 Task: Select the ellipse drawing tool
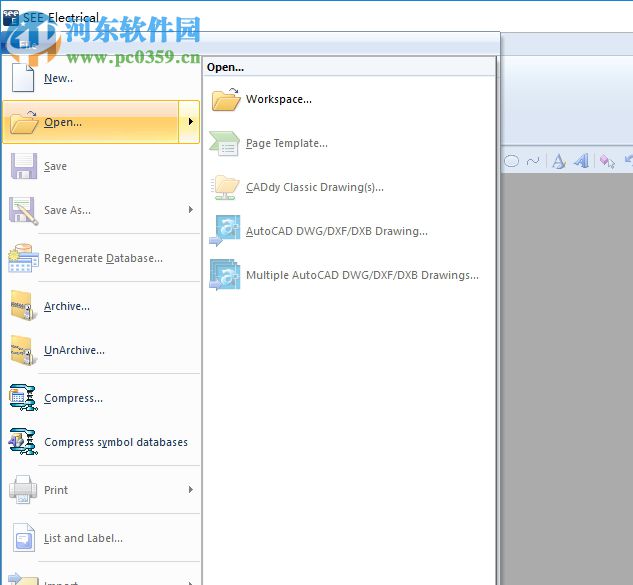click(x=511, y=161)
